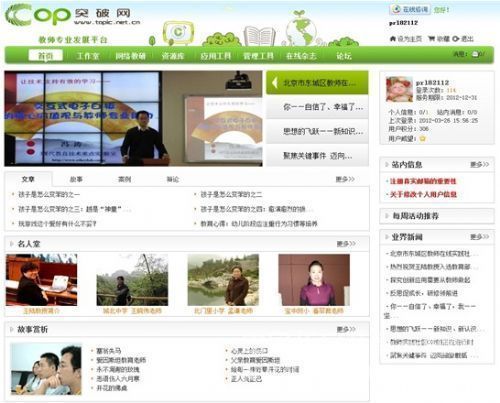Open the red notice 关于修改个人用户信息
Image resolution: width=500 pixels, height=403 pixels.
coord(423,194)
